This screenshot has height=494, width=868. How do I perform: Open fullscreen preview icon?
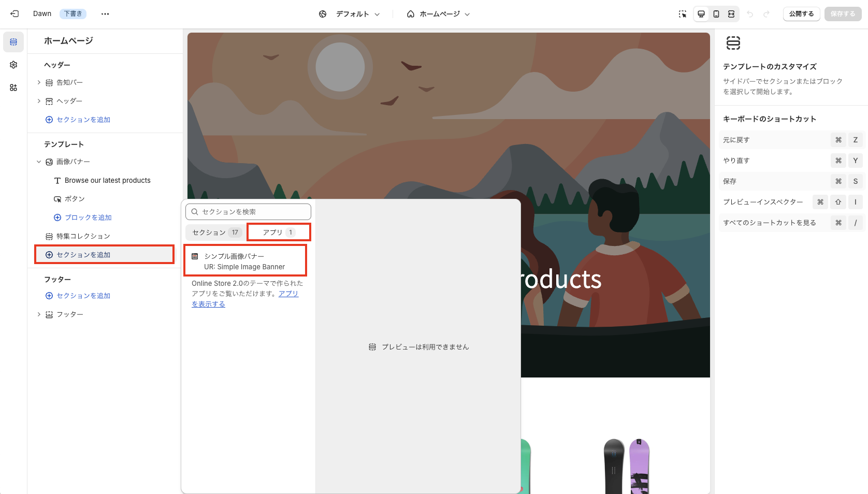click(x=731, y=14)
